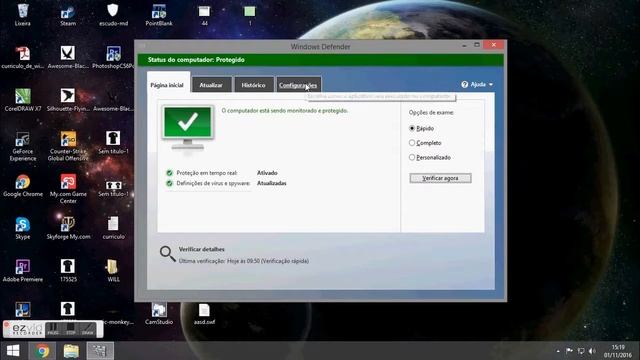Open the network tray icon
The image size is (640, 360).
point(581,351)
